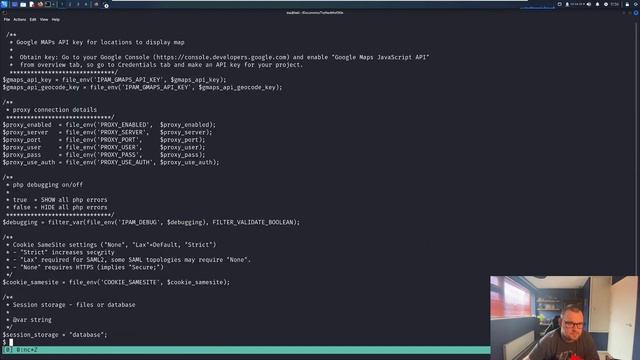Switch to workspace 2
The width and height of the screenshot is (640, 360).
click(70, 4)
